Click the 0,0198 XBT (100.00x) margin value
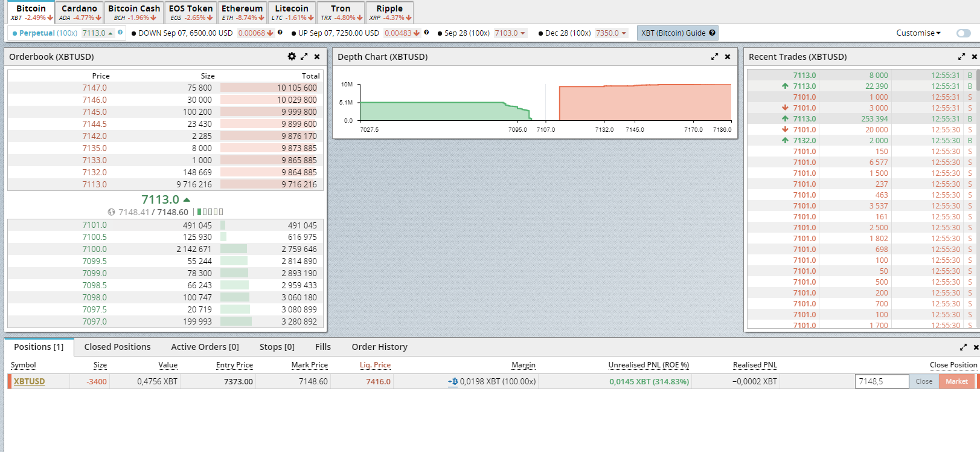The height and width of the screenshot is (452, 980). [498, 381]
